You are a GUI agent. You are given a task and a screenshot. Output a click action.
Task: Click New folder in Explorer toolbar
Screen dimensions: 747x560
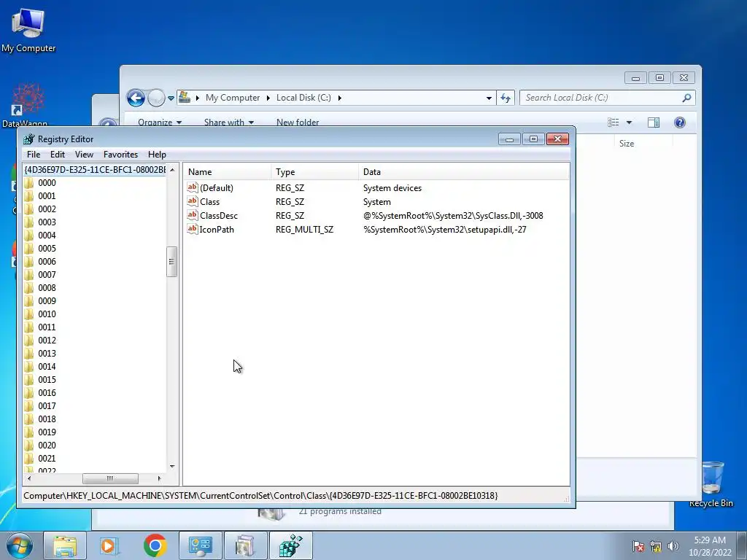point(298,122)
